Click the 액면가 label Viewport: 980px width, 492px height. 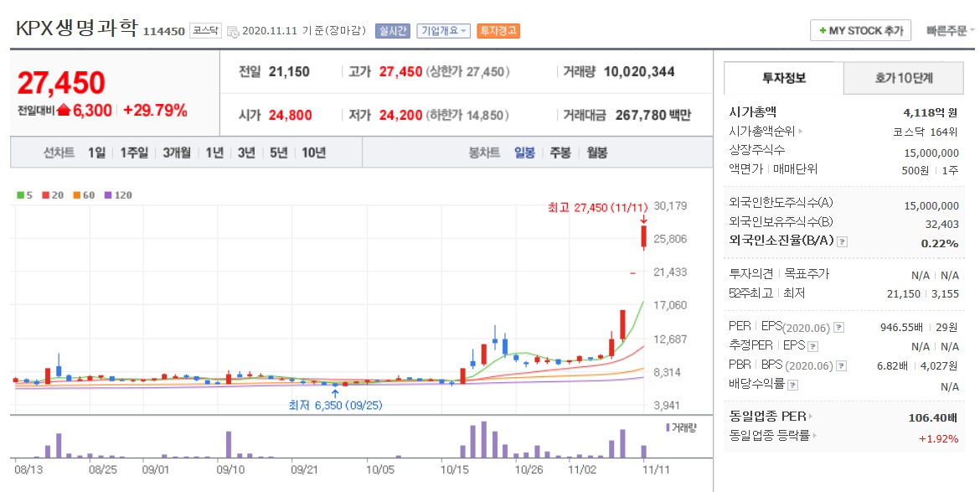click(x=745, y=168)
